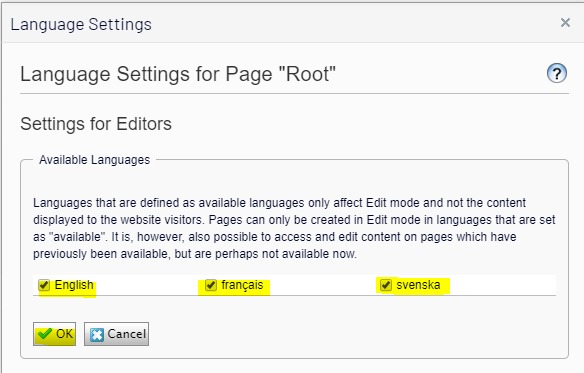
Task: Click the last line 'previously been available'
Action: coord(195,254)
